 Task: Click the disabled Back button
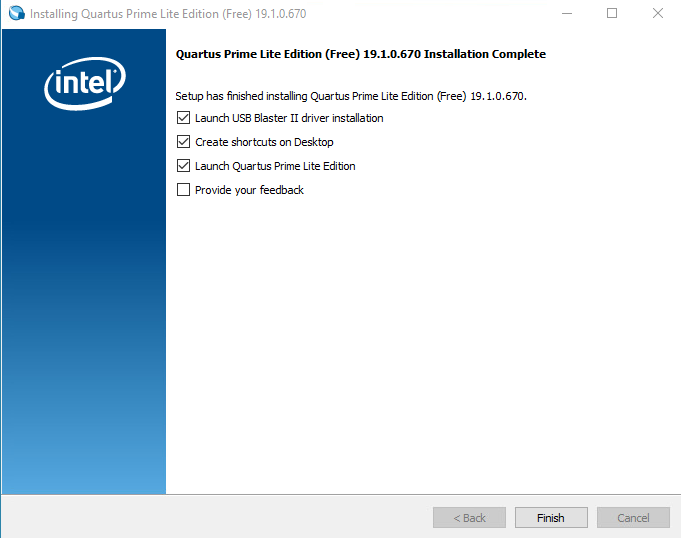tap(469, 518)
